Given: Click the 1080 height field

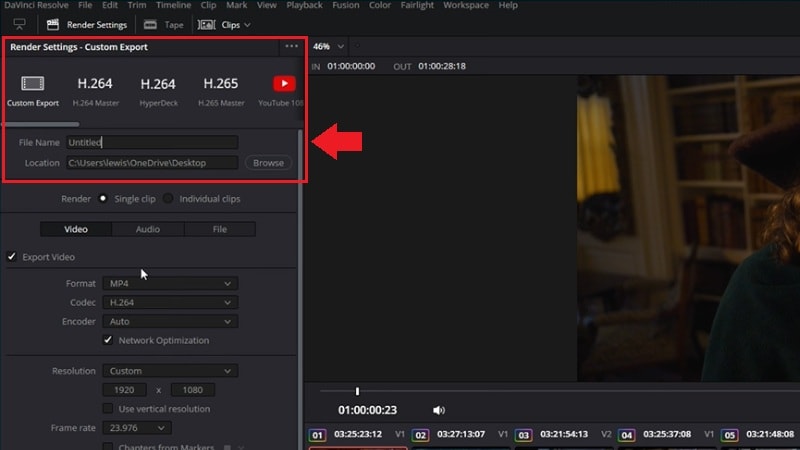Looking at the screenshot, I should point(193,390).
